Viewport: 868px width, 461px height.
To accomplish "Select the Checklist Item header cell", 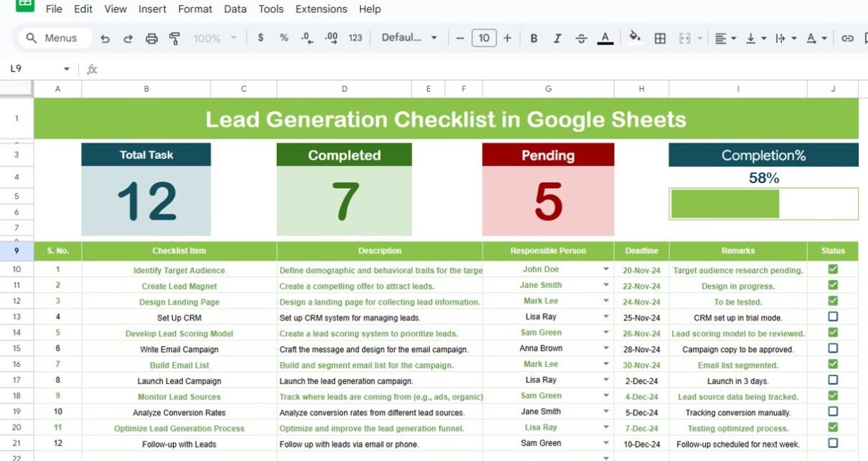I will (x=179, y=251).
